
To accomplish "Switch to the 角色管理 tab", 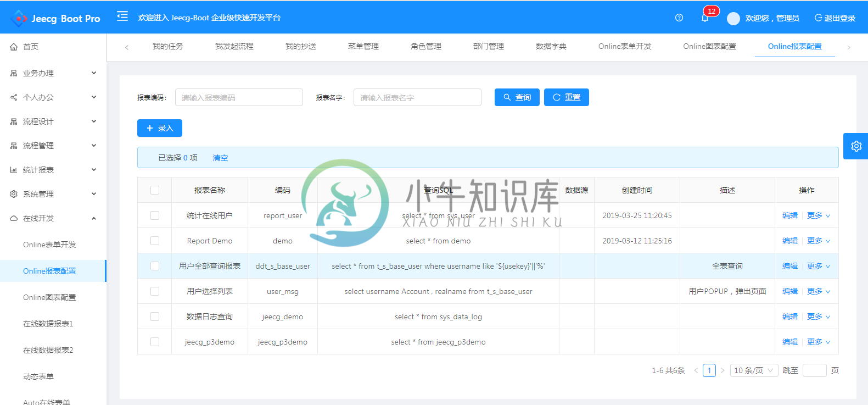I will coord(426,46).
